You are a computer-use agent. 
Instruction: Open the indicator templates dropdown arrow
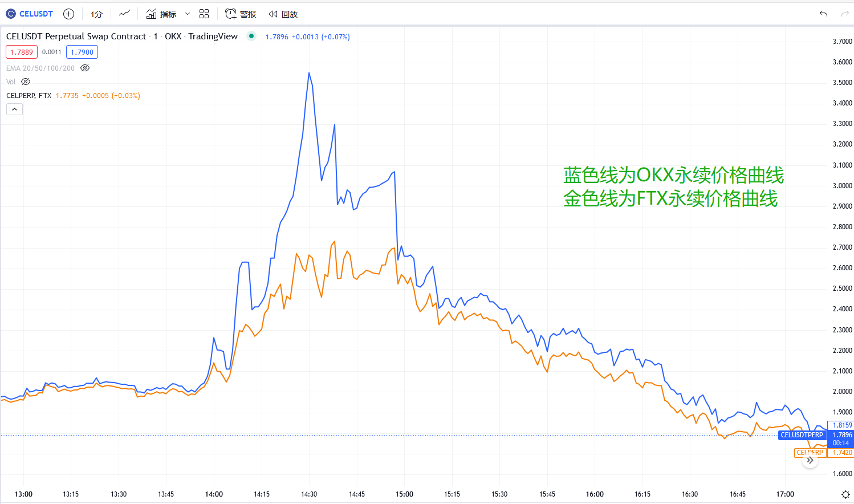click(186, 14)
